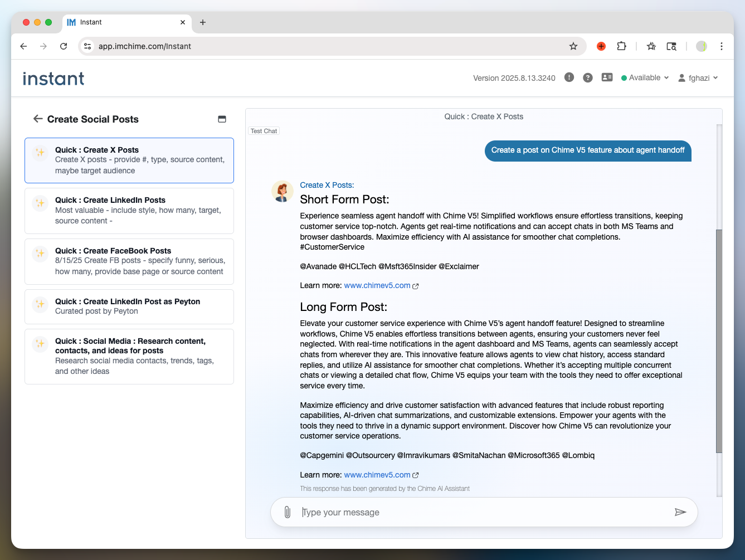The image size is (745, 560).
Task: Select Quick : Create X Posts card
Action: point(129,160)
